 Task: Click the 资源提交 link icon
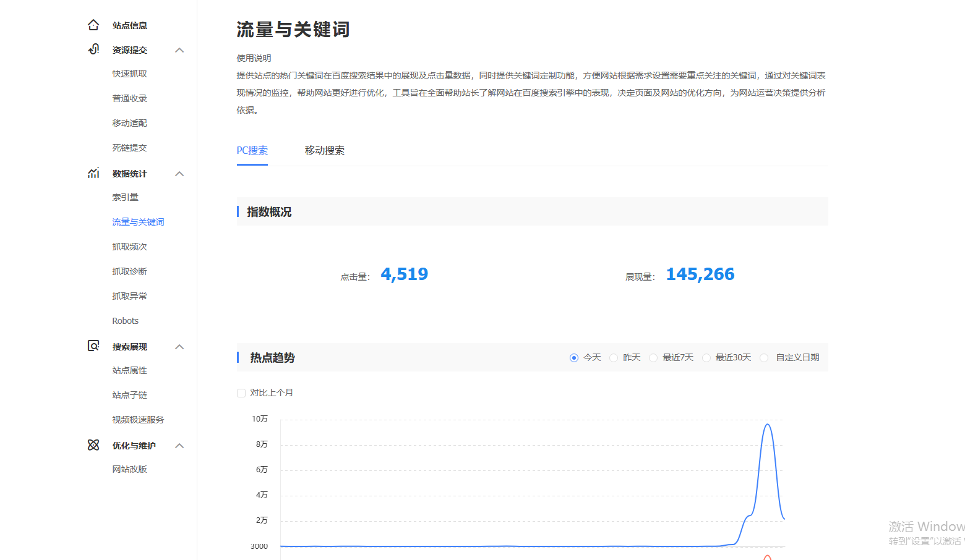(x=93, y=49)
